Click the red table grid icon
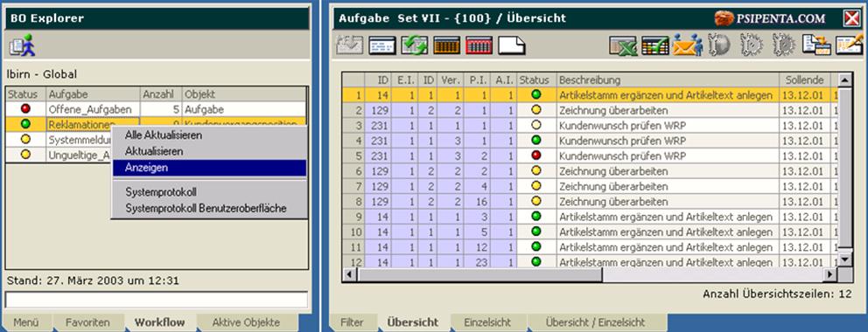 479,45
